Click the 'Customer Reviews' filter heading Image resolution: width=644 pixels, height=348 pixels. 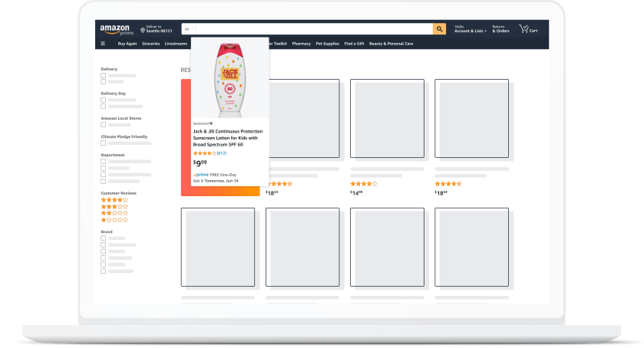pyautogui.click(x=119, y=193)
